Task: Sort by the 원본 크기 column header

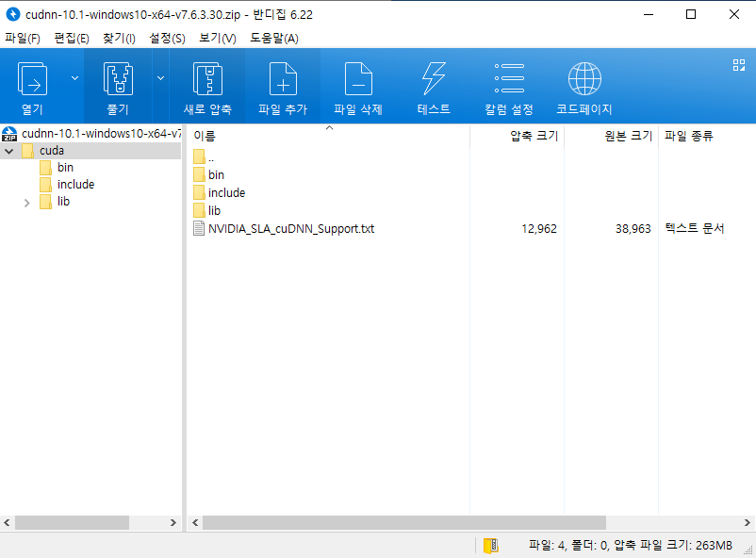Action: pos(628,136)
